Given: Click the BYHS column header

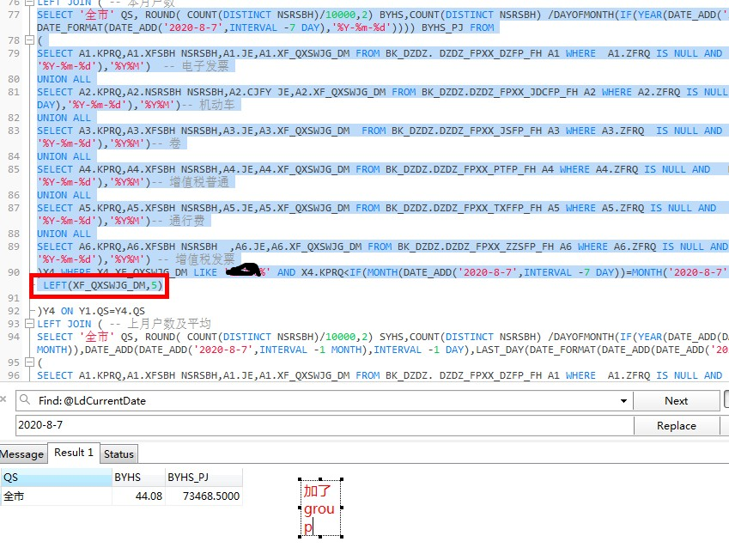Looking at the screenshot, I should click(137, 478).
